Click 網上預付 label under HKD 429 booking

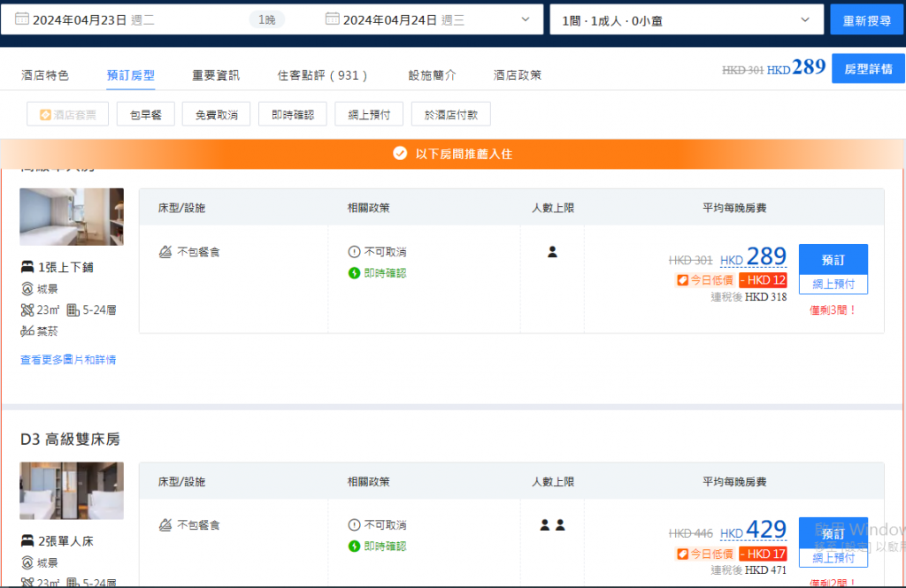833,557
